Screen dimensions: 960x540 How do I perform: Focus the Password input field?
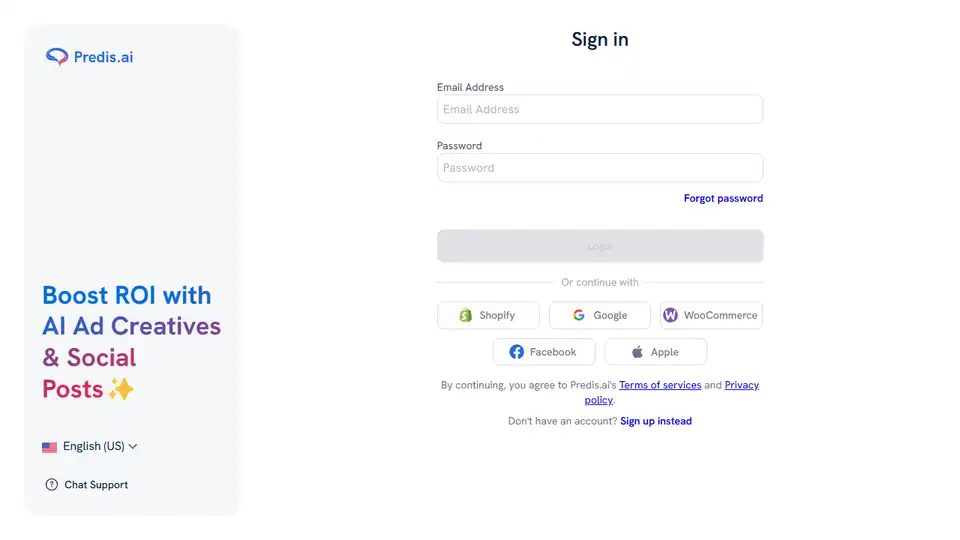click(600, 168)
